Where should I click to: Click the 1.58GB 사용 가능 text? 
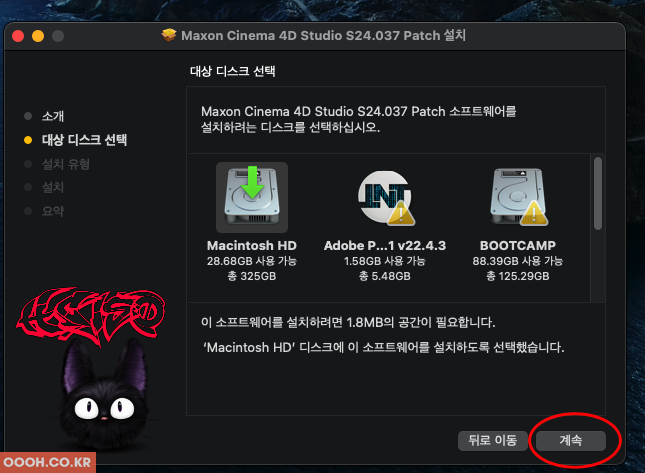coord(385,261)
